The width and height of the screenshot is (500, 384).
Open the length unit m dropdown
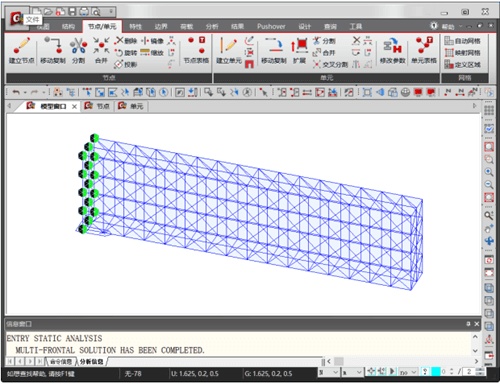(x=352, y=372)
